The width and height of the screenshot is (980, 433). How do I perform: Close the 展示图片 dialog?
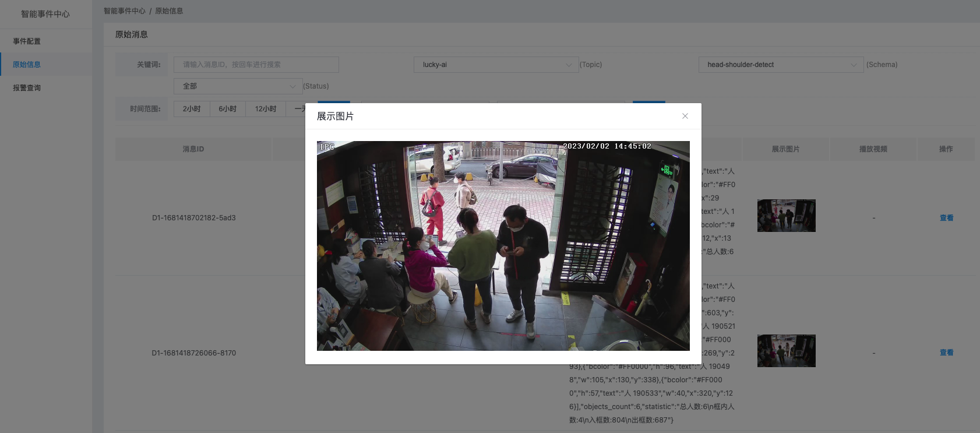[685, 116]
